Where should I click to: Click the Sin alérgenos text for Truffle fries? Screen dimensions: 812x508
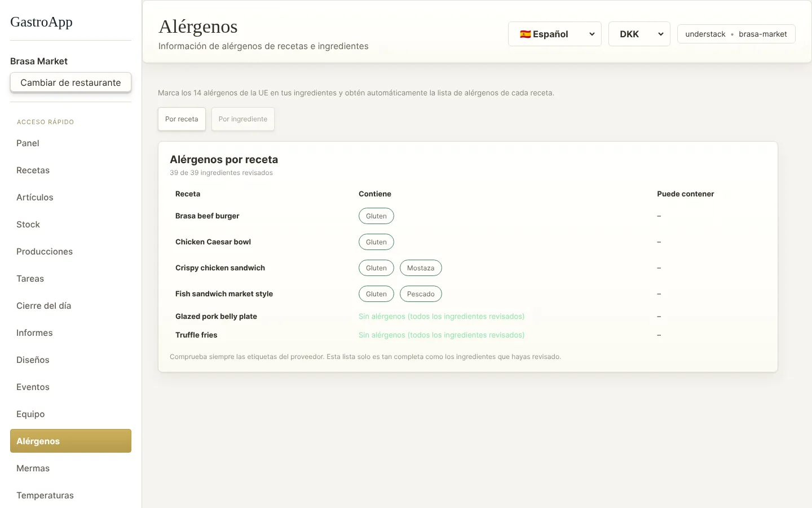click(x=442, y=335)
